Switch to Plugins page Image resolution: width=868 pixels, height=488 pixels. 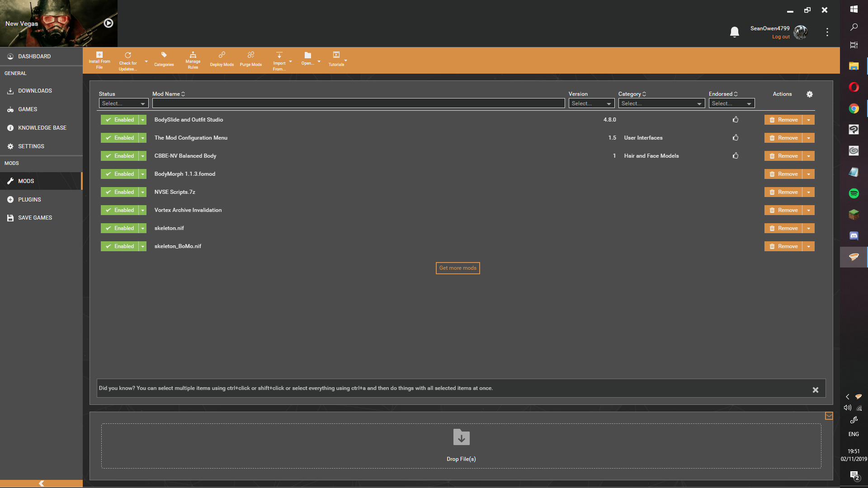(x=41, y=199)
